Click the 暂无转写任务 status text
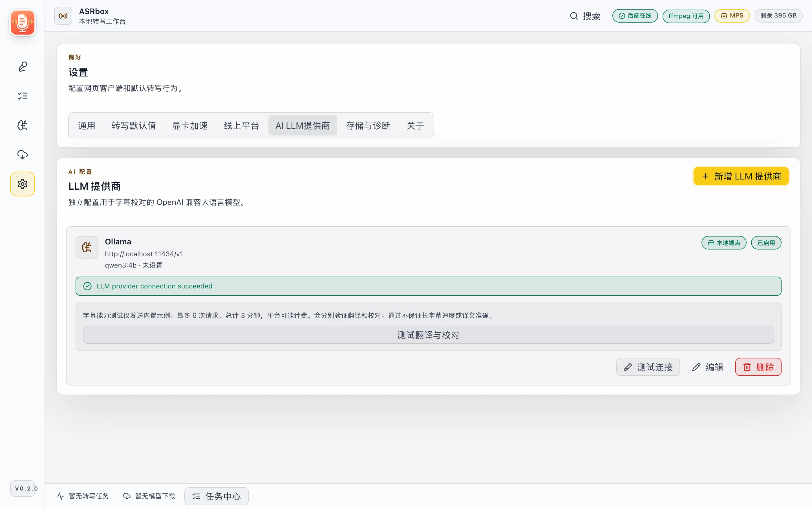Screen dimensions: 812x508 [x=89, y=496]
